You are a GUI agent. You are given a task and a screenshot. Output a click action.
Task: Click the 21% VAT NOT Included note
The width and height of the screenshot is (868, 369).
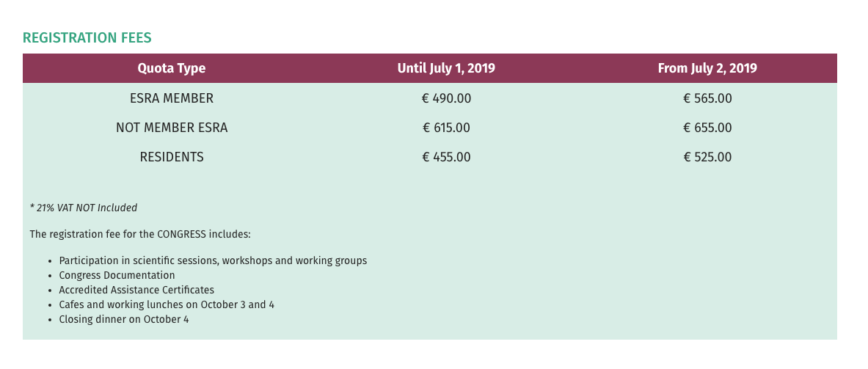click(84, 208)
